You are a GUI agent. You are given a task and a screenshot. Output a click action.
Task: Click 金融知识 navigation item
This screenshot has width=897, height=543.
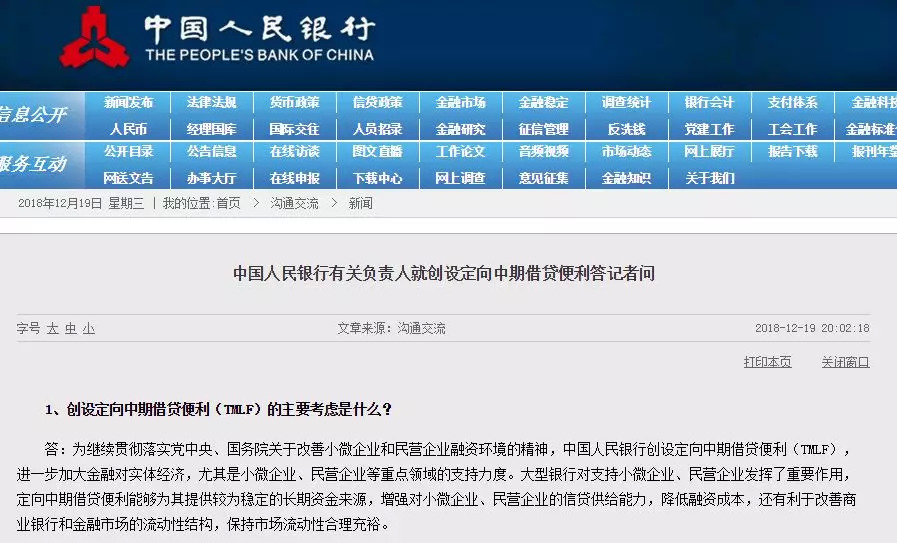tap(626, 179)
